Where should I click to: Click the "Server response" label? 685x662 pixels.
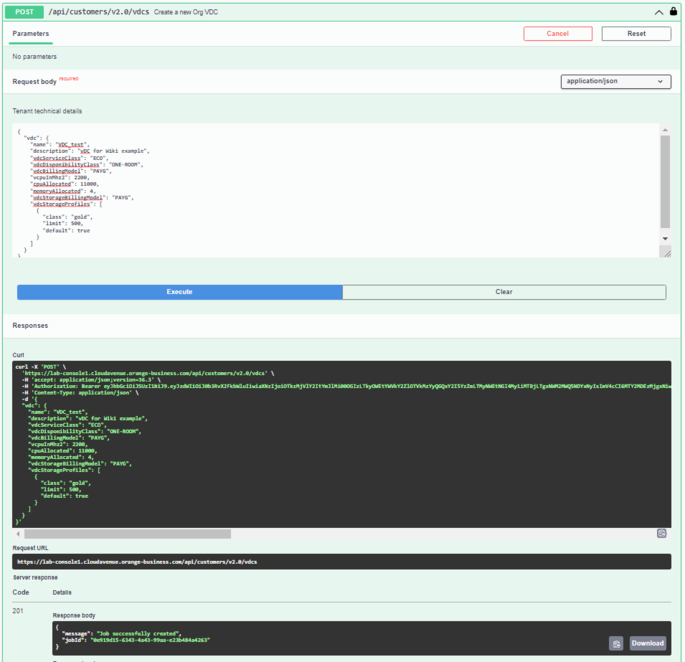(x=35, y=578)
